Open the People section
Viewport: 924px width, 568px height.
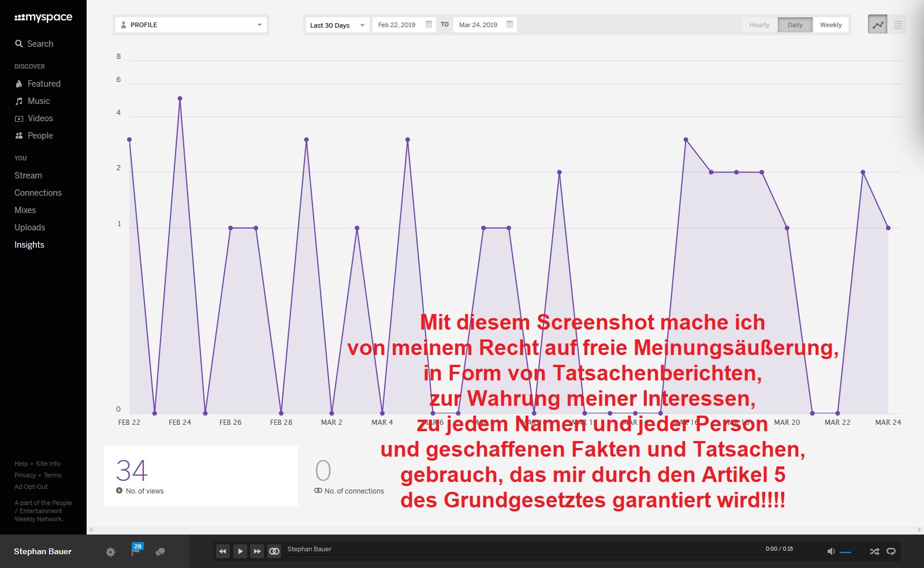pos(40,136)
